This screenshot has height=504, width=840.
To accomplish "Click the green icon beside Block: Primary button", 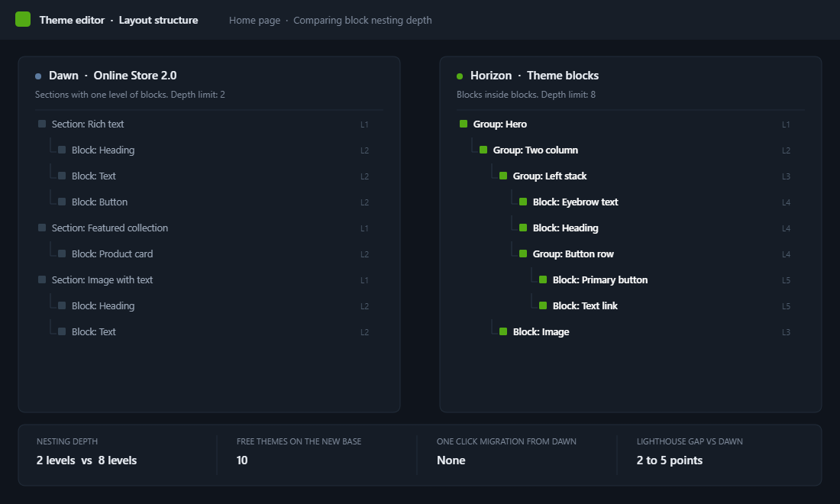I will click(543, 279).
